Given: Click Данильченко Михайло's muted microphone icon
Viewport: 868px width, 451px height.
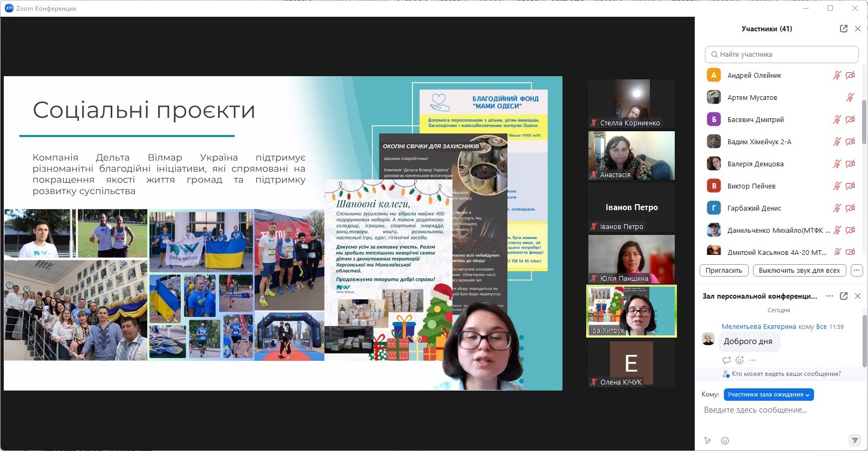Looking at the screenshot, I should point(837,230).
